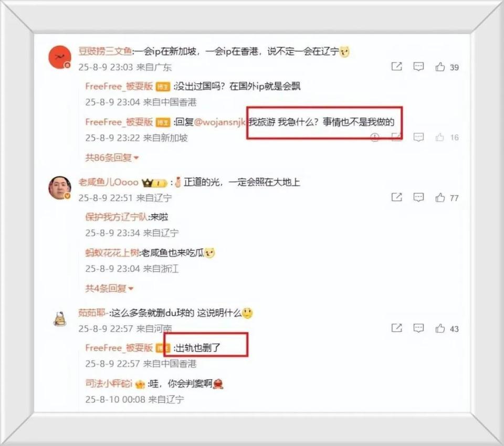Screen dimensions: 504x446
Task: Open 豆豉捞三文鱼's profile username
Action: (x=105, y=51)
